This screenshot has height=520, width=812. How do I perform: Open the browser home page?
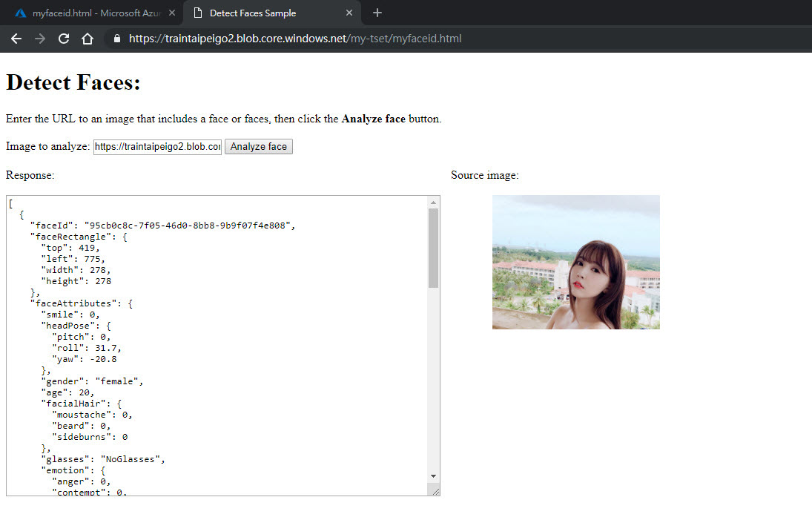88,39
